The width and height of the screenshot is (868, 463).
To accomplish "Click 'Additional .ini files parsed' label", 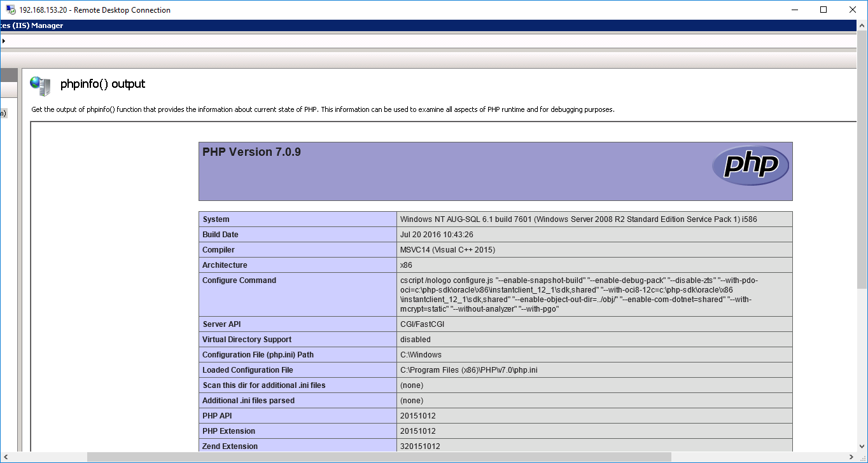I will (248, 401).
